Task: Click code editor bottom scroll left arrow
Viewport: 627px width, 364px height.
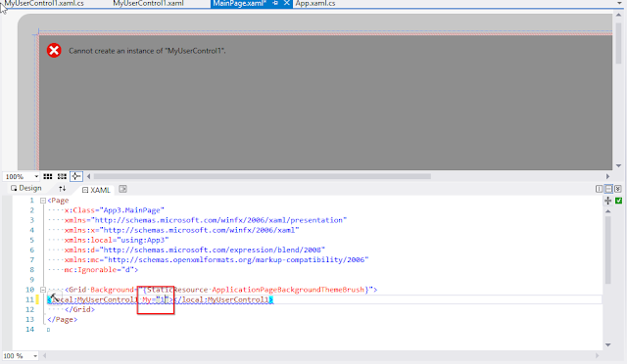Action: tap(45, 355)
